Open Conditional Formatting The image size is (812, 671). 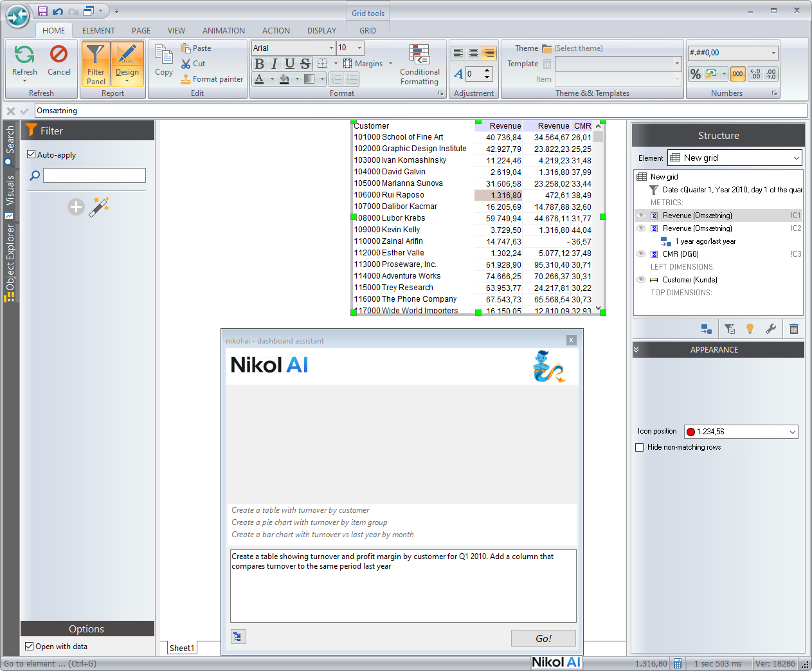click(420, 64)
